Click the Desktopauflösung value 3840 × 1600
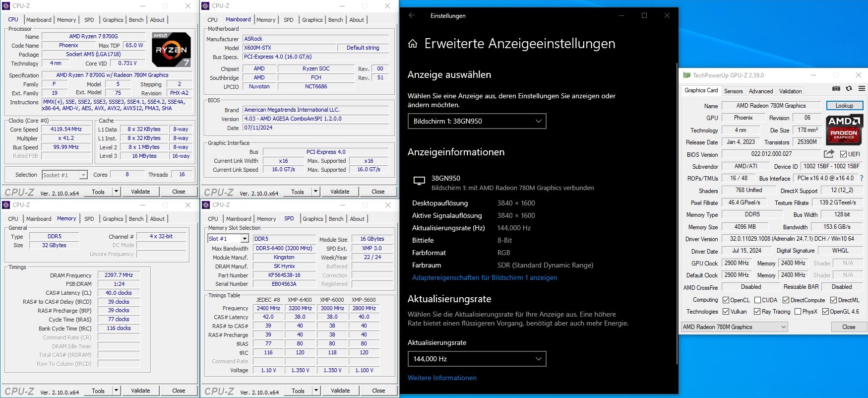 point(516,203)
